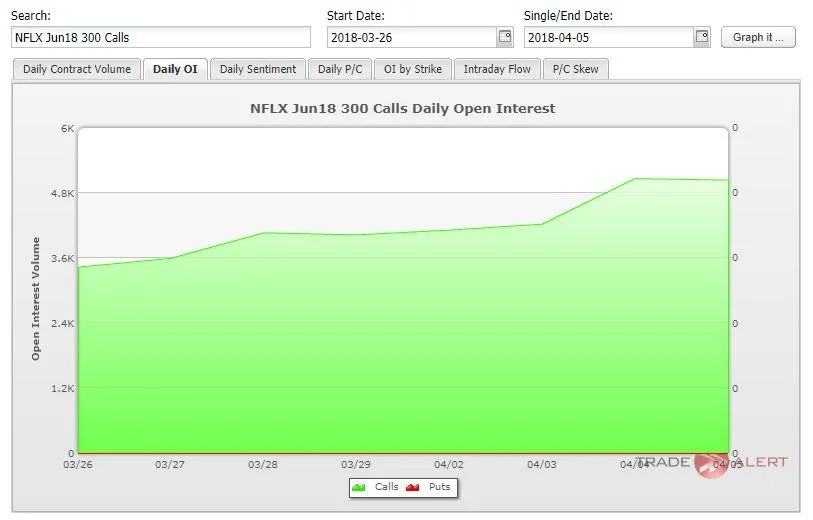This screenshot has height=520, width=813.
Task: Click the 03/26 x-axis label
Action: 78,465
